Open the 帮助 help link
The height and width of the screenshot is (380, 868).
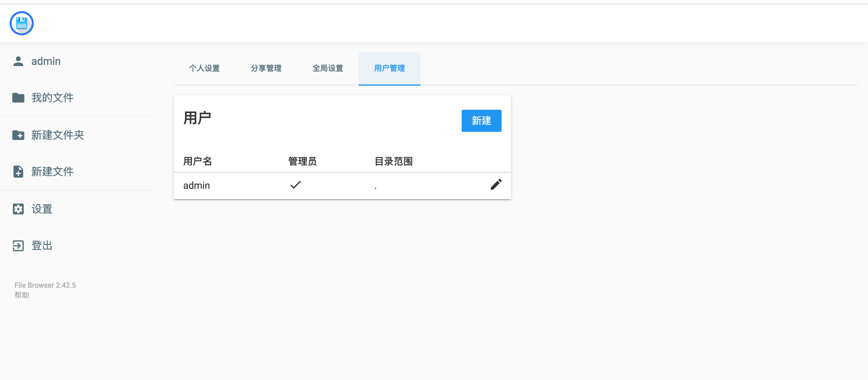coord(22,295)
